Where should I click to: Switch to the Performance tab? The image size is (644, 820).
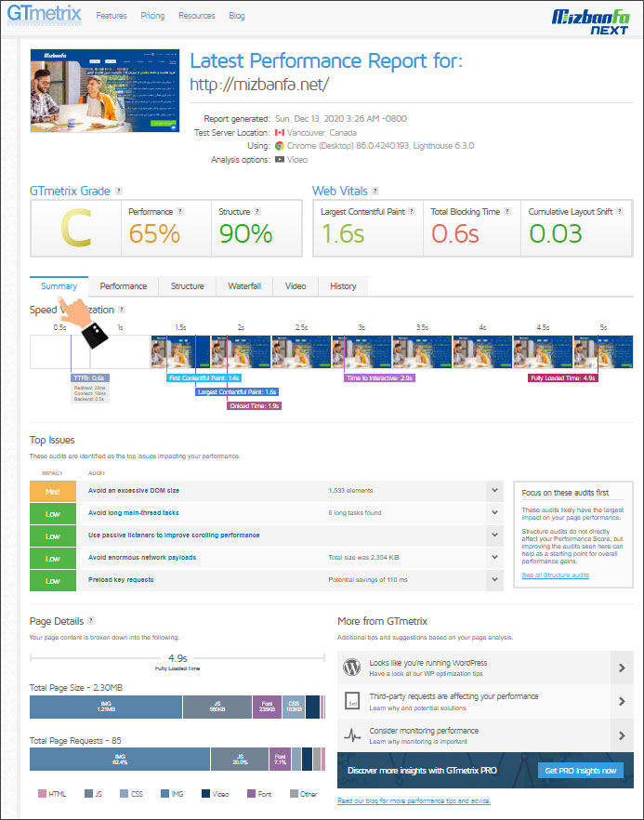[124, 286]
